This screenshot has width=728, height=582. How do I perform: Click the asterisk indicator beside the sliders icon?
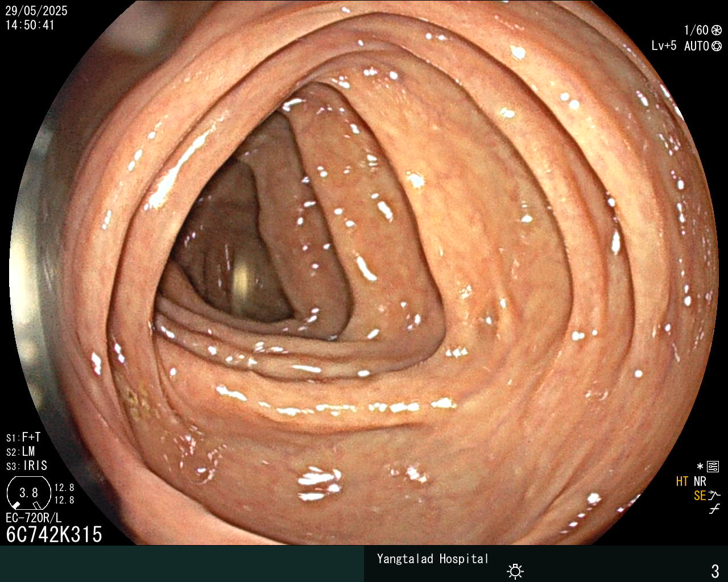point(700,467)
